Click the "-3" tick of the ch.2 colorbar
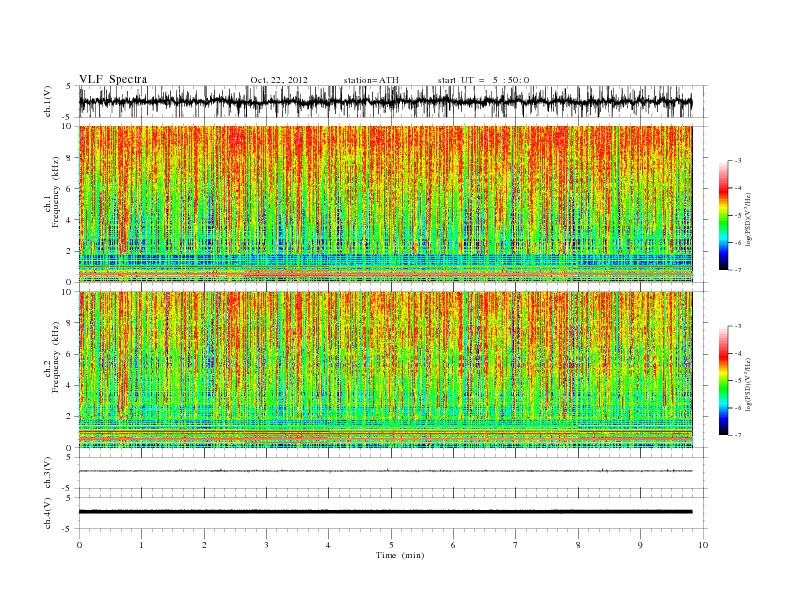 click(x=738, y=326)
